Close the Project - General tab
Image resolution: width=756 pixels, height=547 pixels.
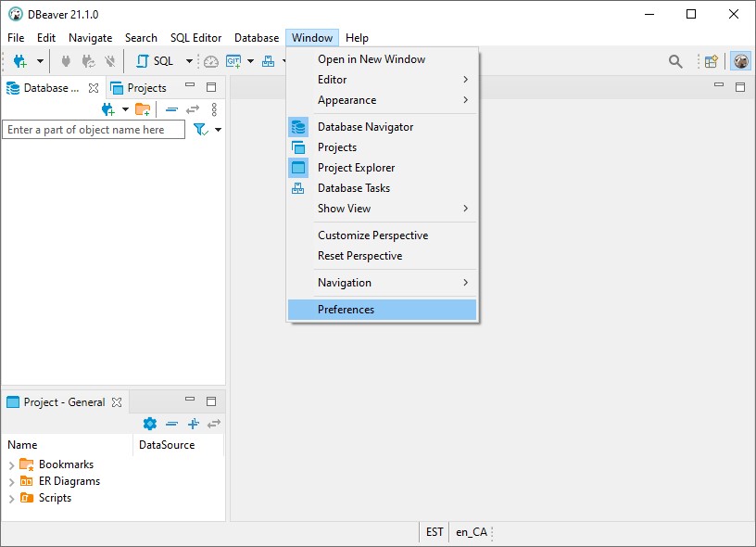coord(117,402)
